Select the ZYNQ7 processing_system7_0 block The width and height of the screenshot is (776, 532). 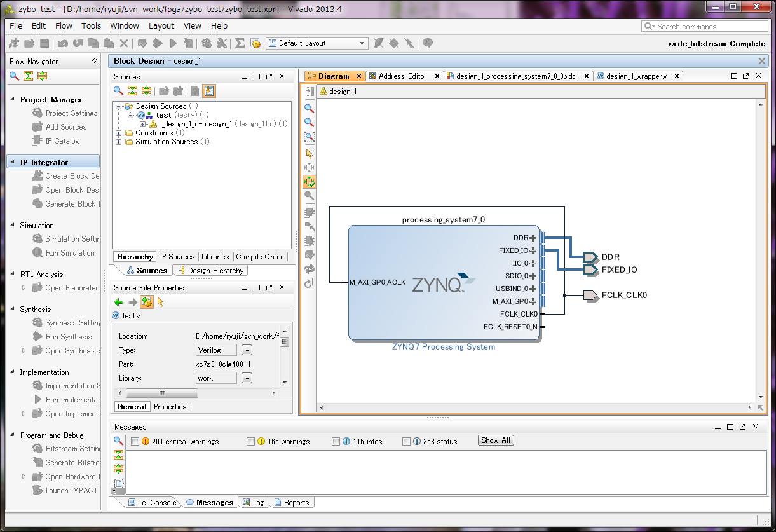coord(444,282)
